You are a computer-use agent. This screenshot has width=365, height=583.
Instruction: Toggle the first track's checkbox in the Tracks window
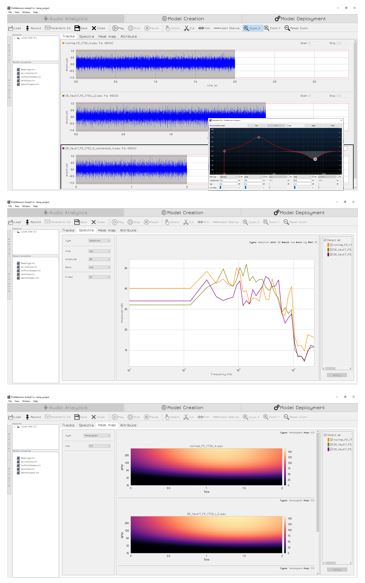coord(63,44)
